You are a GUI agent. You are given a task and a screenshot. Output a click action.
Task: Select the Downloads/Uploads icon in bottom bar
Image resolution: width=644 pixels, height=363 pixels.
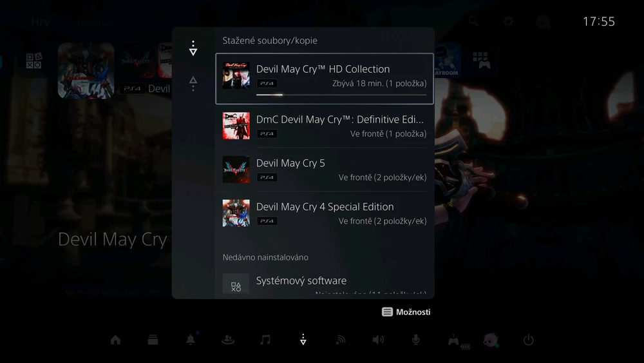303,340
